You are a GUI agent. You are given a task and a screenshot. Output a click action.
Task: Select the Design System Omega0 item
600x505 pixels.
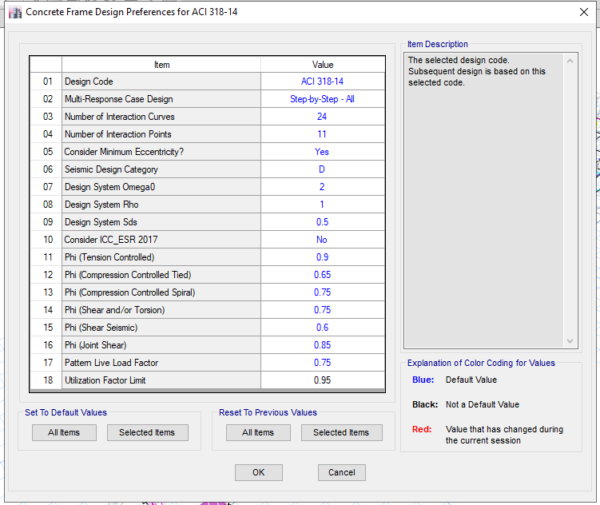click(161, 187)
